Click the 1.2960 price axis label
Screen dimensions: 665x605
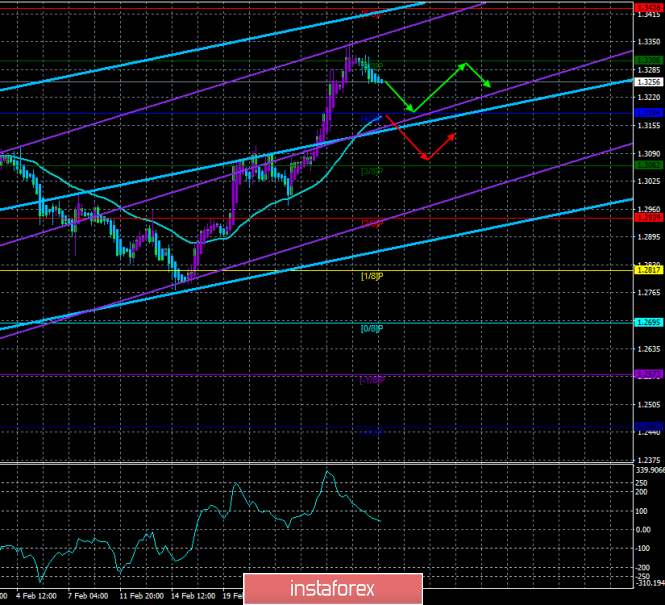click(649, 209)
